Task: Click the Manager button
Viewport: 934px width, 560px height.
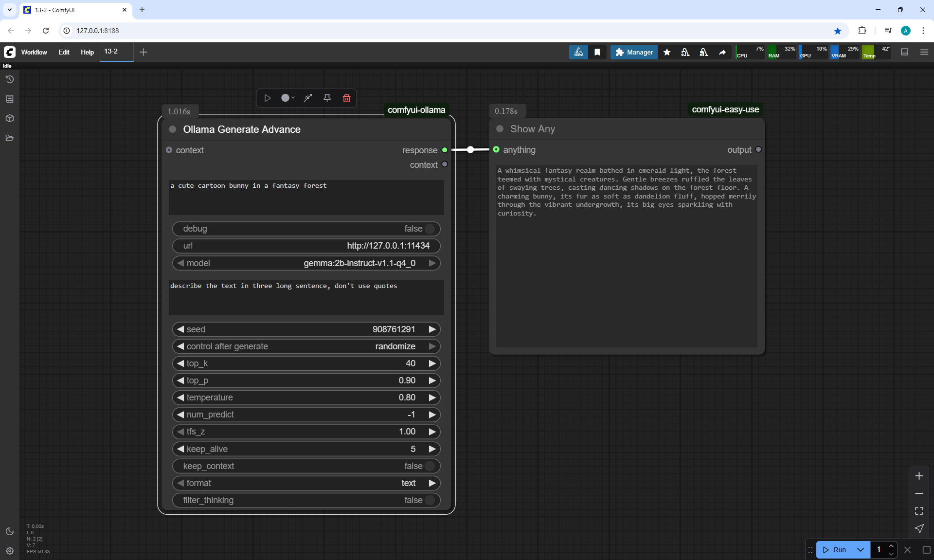Action: click(634, 52)
